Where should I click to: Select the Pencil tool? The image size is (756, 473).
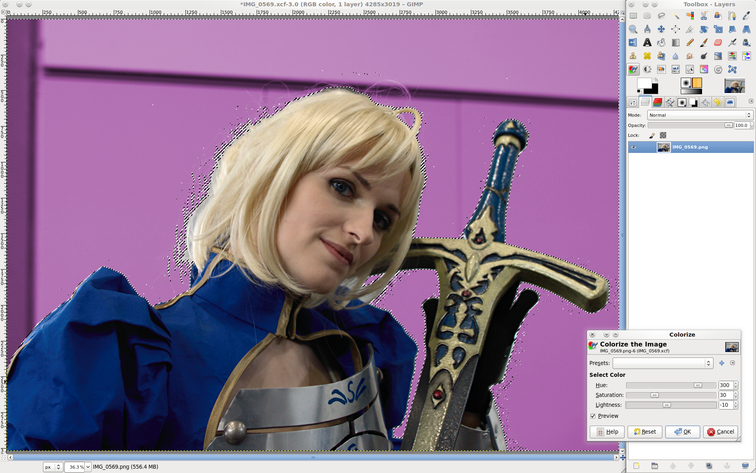tap(690, 42)
